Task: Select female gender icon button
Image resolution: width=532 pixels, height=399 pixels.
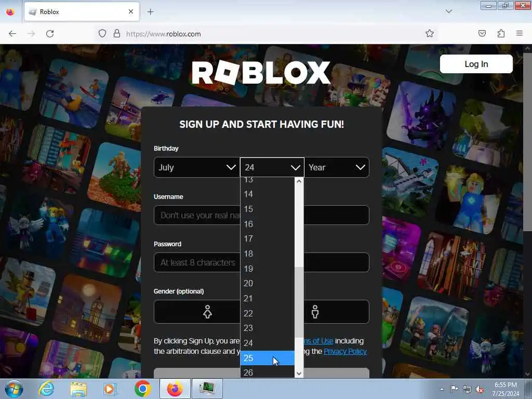Action: point(207,312)
